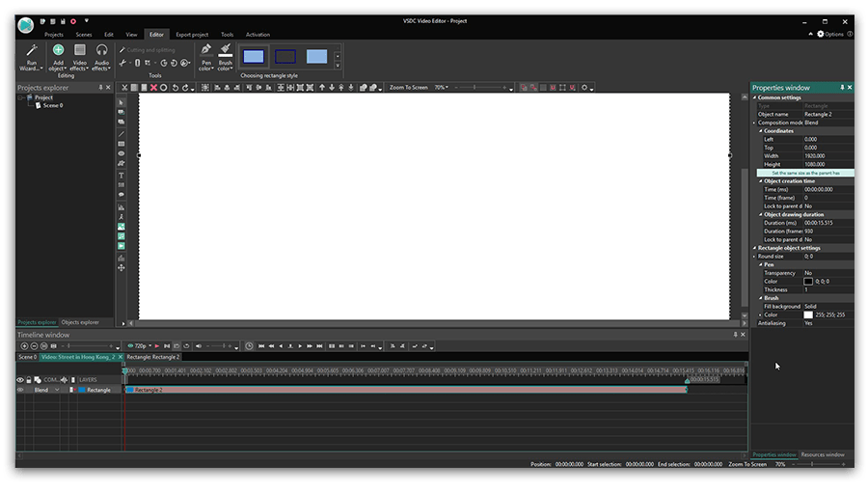Screen dimensions: 868x492
Task: Select the arrow pointer tool in left toolbar
Action: point(122,102)
